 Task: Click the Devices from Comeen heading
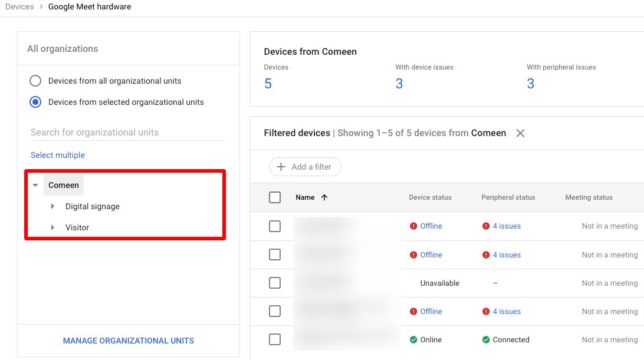coord(310,52)
